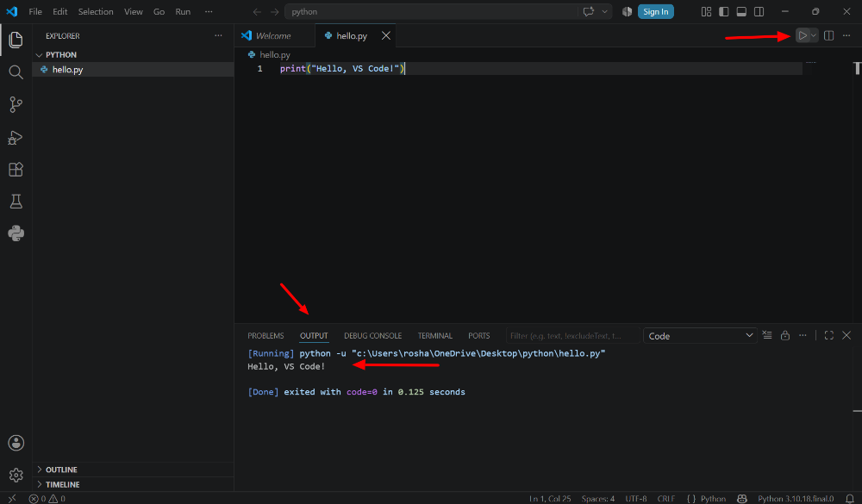Screen dimensions: 862x504
Task: Expand the TIMELINE section
Action: (133, 484)
